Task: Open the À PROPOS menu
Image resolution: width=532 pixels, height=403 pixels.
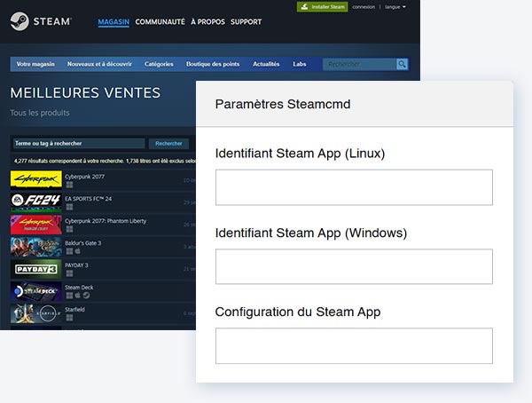Action: pos(207,21)
